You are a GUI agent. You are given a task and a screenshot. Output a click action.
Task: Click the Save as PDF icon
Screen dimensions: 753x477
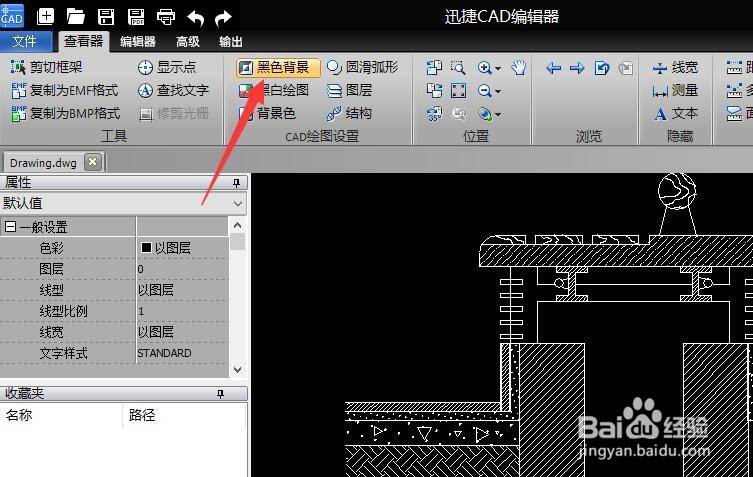pyautogui.click(x=136, y=17)
